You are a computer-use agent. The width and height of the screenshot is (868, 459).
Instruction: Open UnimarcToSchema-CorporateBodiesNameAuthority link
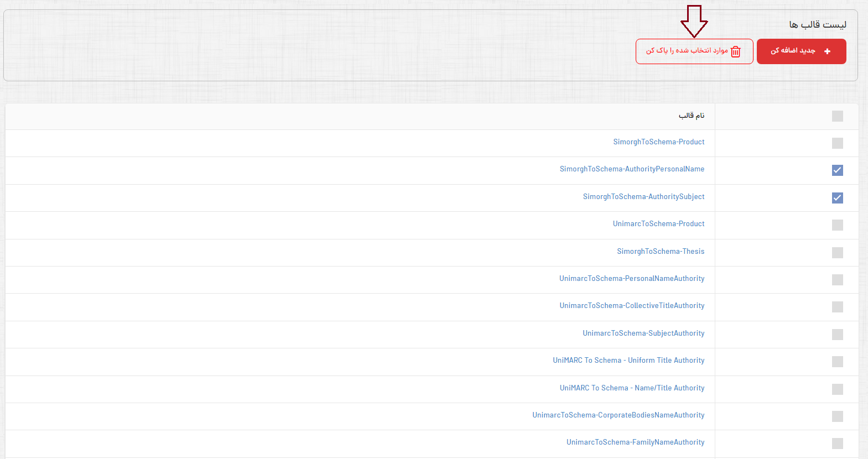point(618,415)
